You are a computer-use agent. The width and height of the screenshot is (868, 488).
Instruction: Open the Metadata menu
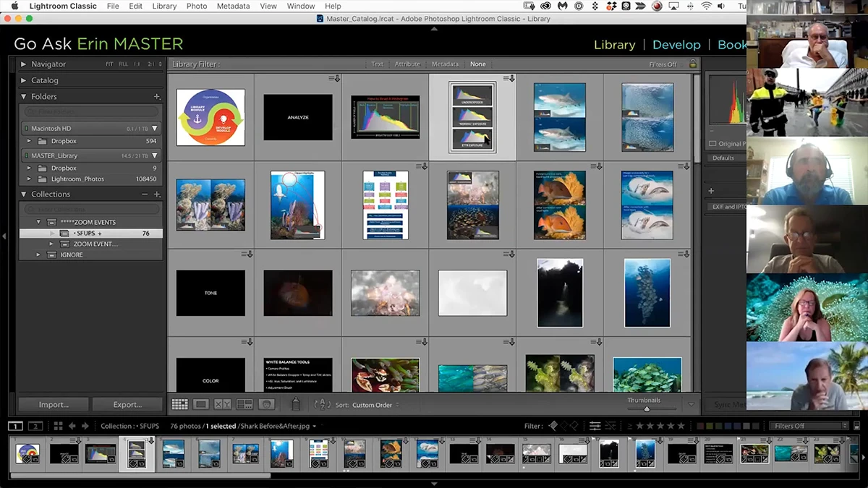(x=233, y=6)
